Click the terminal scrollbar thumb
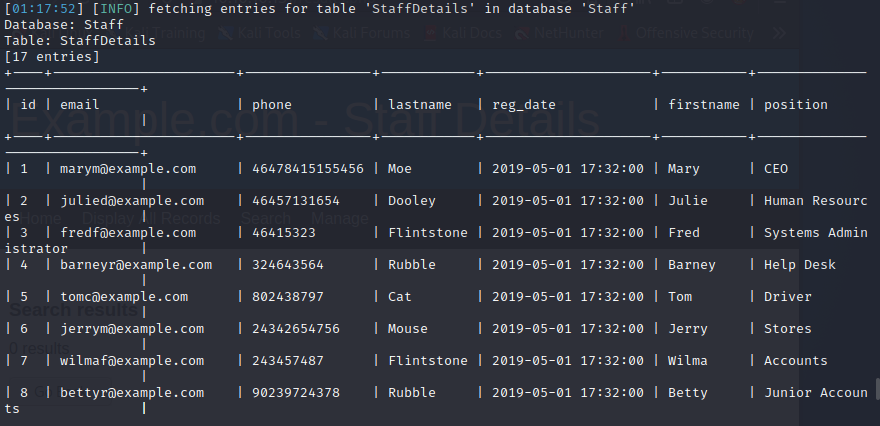 tap(876, 388)
